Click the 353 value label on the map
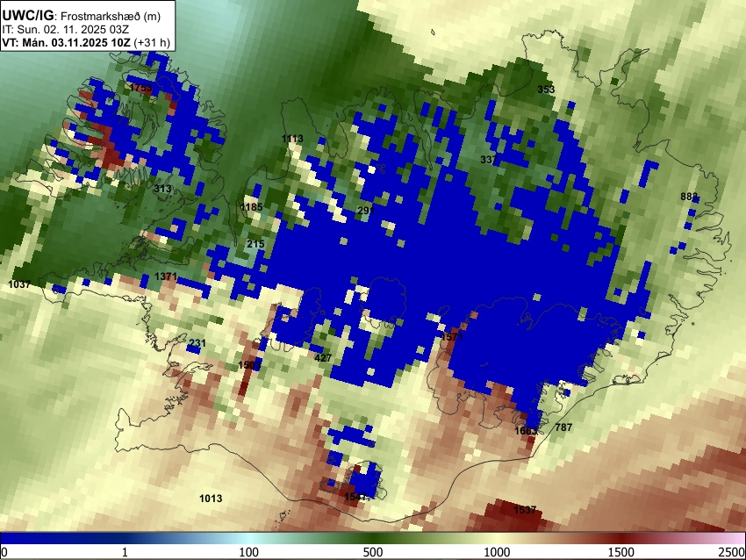746x560 pixels. (546, 90)
